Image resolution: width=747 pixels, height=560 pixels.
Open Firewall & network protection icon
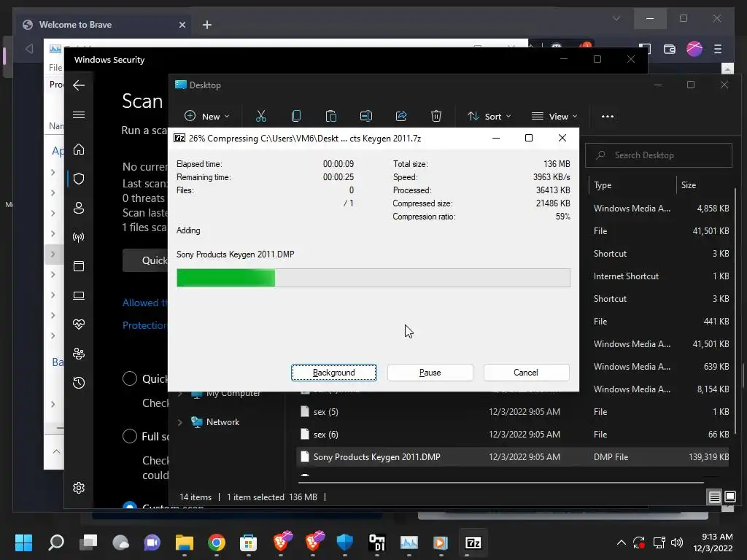tap(79, 237)
